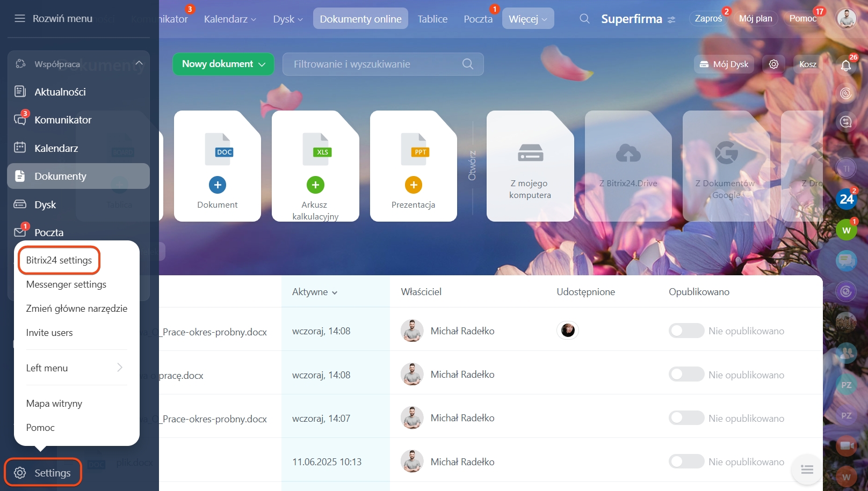Click the search icon in filter field
The width and height of the screenshot is (868, 491).
click(468, 64)
